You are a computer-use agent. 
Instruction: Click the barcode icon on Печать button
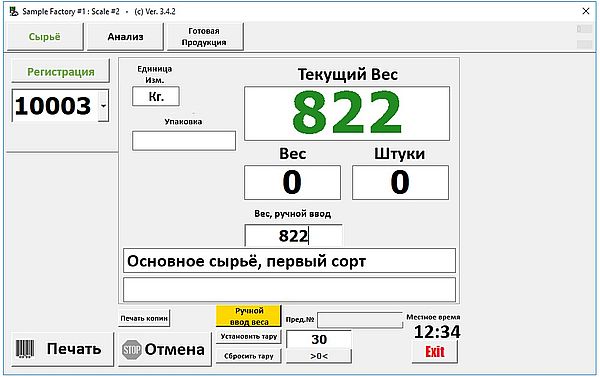tap(25, 349)
